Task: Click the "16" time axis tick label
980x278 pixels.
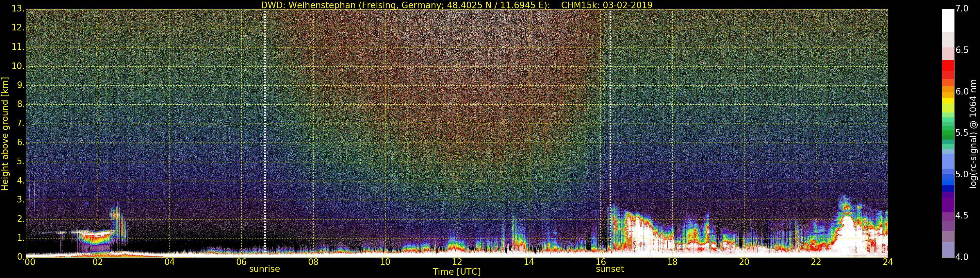Action: pos(601,262)
